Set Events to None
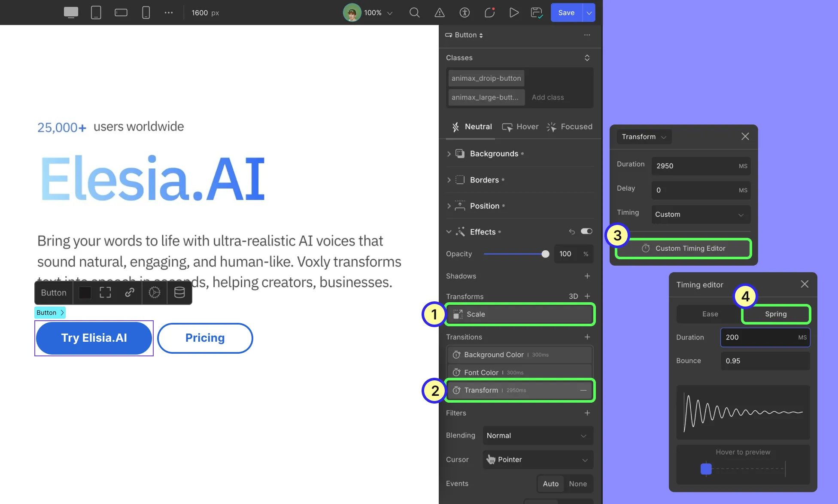The width and height of the screenshot is (838, 504). pos(578,484)
